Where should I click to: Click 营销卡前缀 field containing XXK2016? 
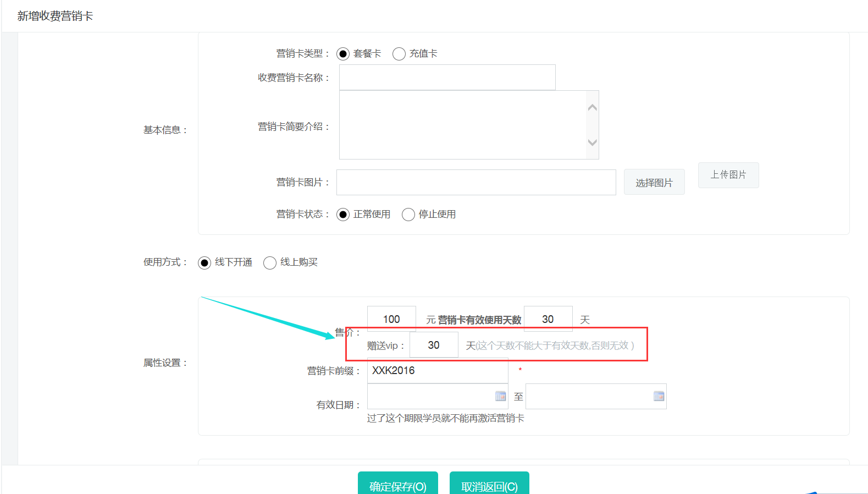[438, 371]
